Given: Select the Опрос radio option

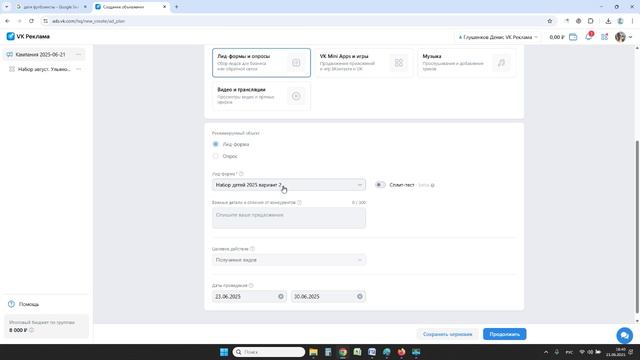Looking at the screenshot, I should point(216,156).
